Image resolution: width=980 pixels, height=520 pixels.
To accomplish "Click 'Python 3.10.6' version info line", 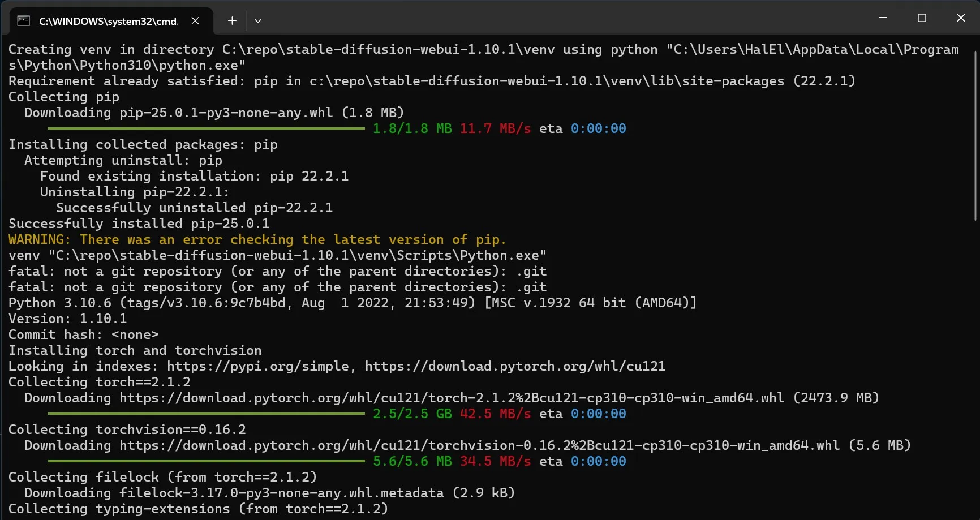I will pyautogui.click(x=353, y=303).
